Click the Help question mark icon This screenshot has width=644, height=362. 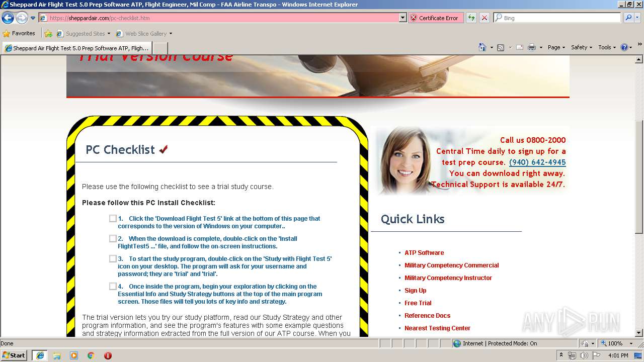point(624,47)
